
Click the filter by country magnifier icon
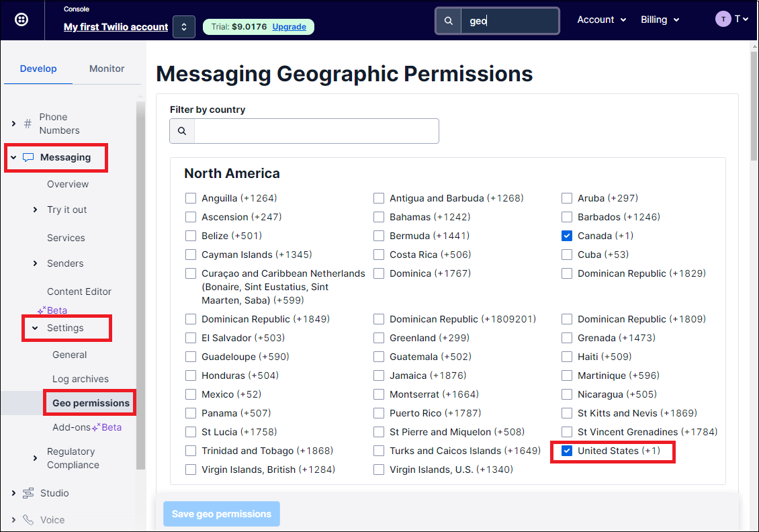pos(182,131)
